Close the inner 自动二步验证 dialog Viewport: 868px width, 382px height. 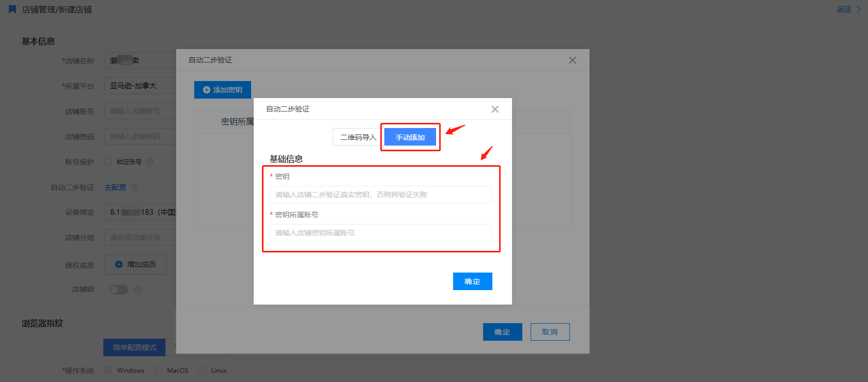point(495,109)
